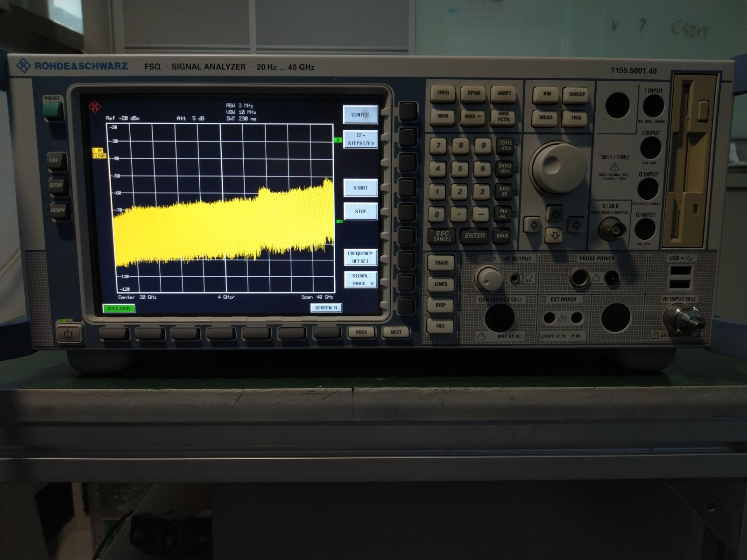Screen dimensions: 747x560
Task: Select the CF-STEPSIZE softkey
Action: [360, 140]
